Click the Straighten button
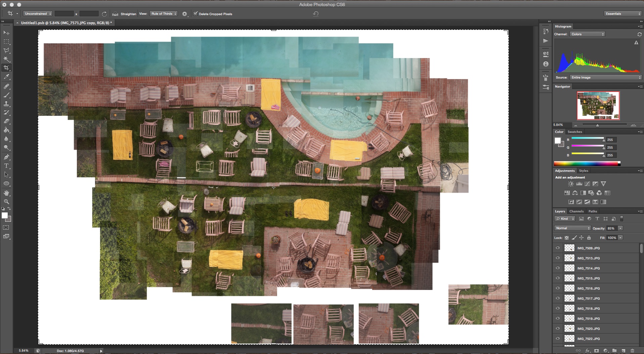 (125, 14)
